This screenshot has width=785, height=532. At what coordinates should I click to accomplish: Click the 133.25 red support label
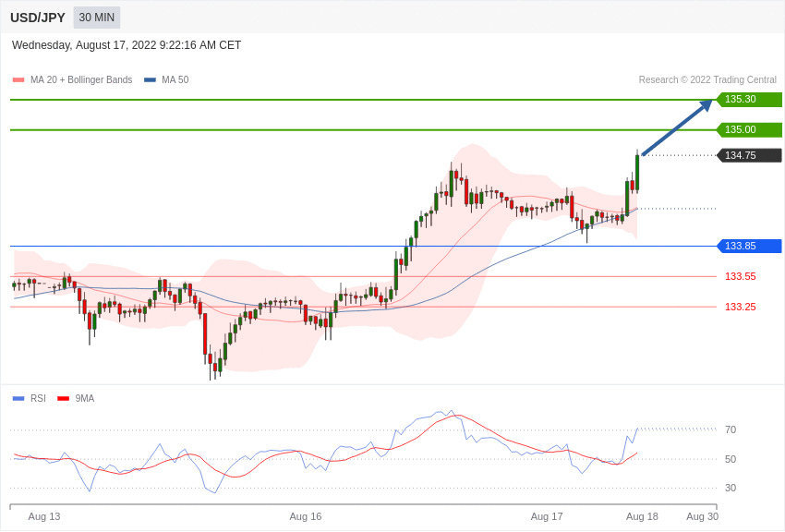pos(740,308)
